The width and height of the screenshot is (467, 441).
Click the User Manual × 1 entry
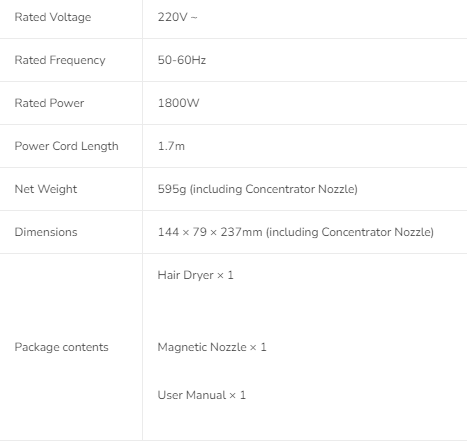click(202, 395)
